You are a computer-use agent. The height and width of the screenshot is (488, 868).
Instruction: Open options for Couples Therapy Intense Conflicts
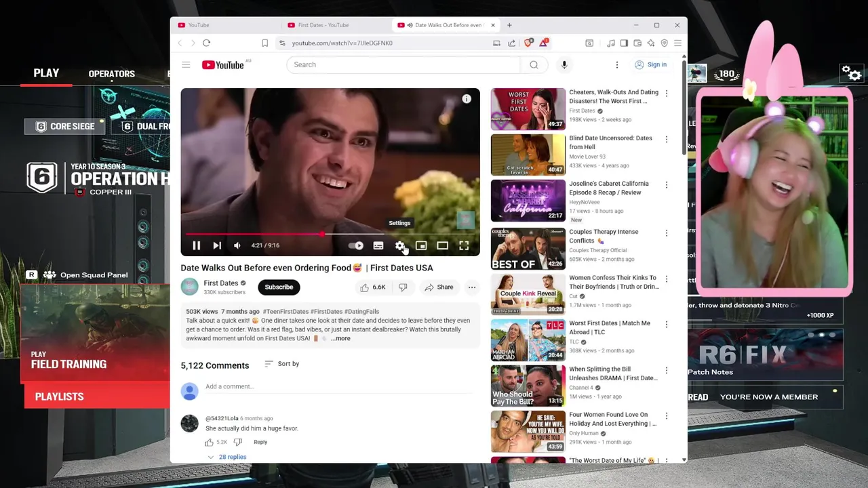click(x=667, y=233)
